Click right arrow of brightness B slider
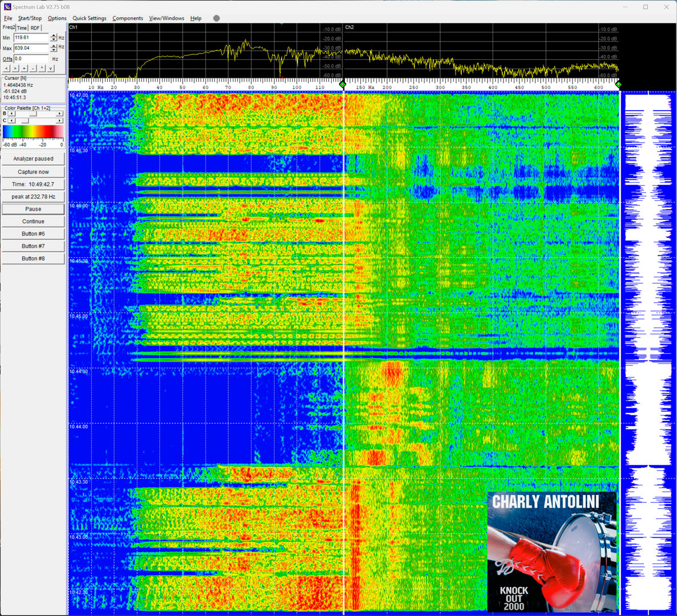Viewport: 677px width, 616px height. pos(59,114)
